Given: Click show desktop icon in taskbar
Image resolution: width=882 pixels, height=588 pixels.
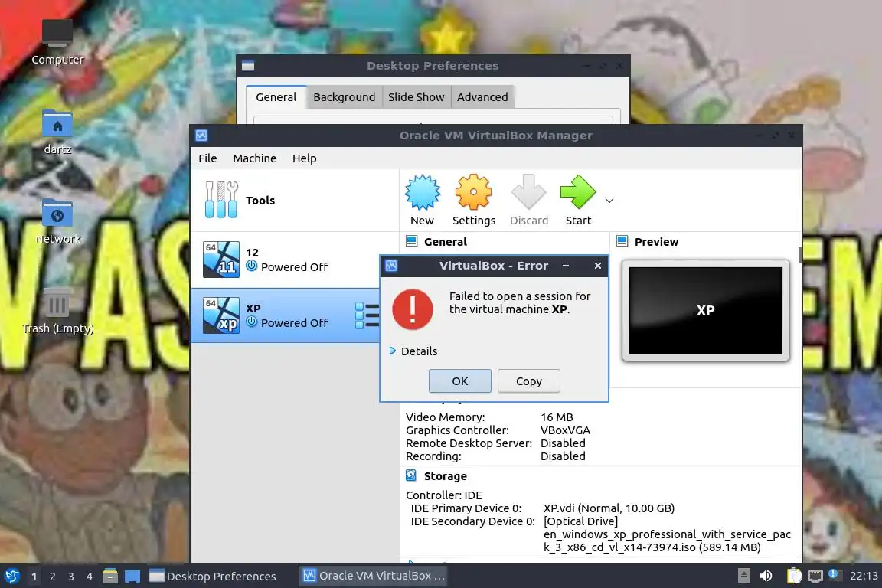Looking at the screenshot, I should [x=132, y=576].
